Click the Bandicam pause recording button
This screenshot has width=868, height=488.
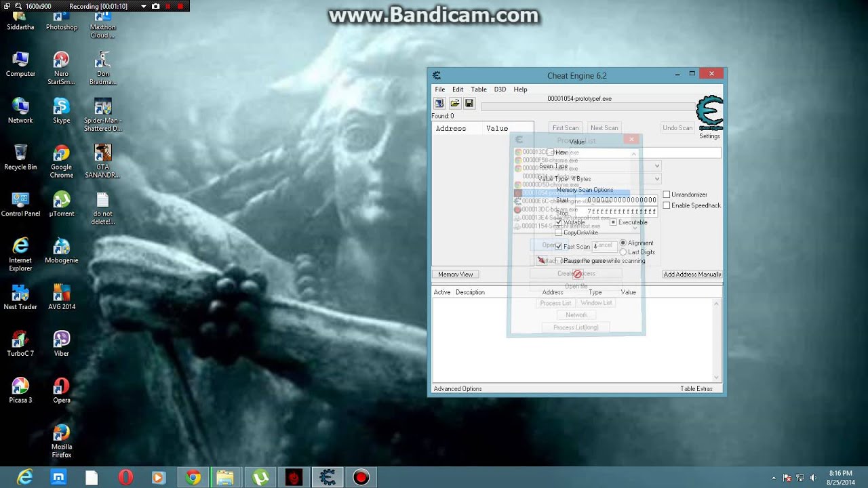tap(168, 6)
